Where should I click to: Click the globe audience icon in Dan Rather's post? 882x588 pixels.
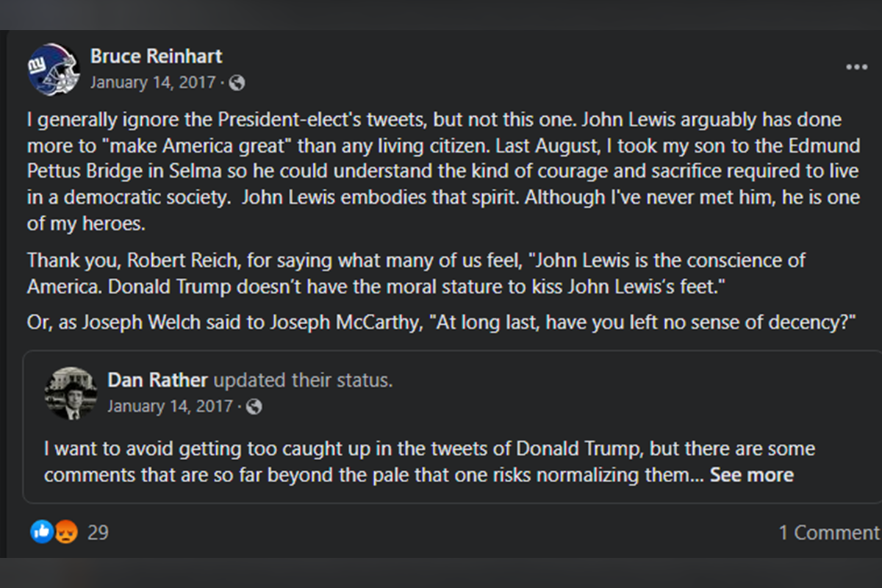[254, 406]
